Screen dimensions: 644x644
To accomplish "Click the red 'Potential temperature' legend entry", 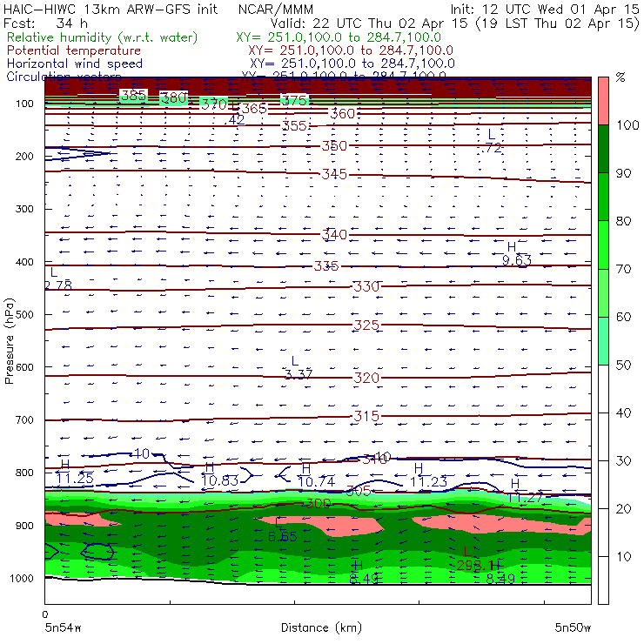I will tap(73, 50).
